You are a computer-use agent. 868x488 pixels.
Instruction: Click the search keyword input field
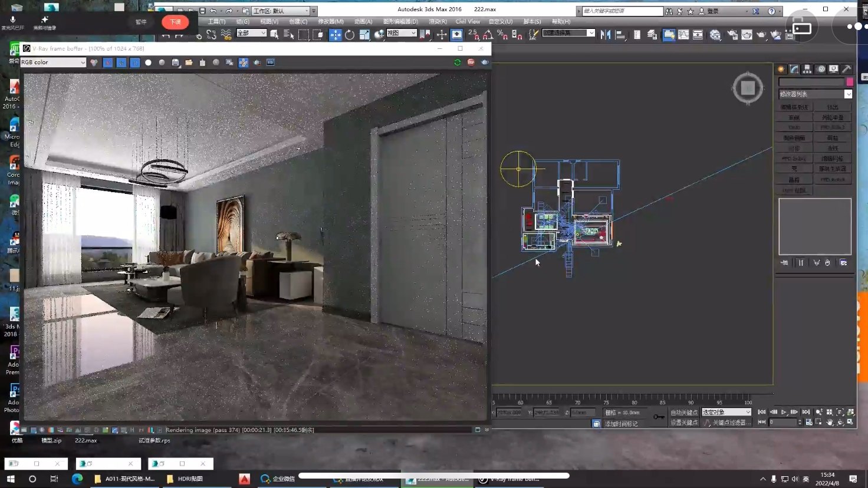coord(622,11)
